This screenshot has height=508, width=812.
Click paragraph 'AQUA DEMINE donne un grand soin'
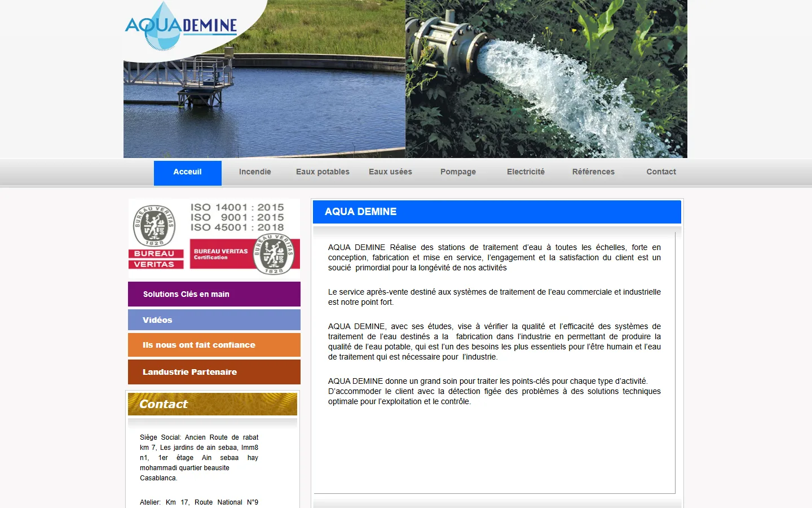pyautogui.click(x=495, y=391)
